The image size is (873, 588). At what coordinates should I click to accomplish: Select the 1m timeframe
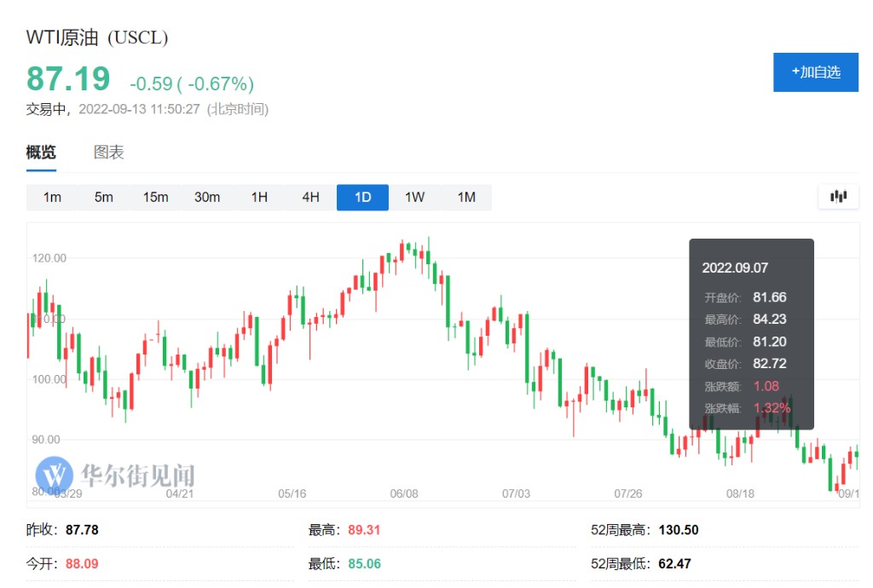[x=52, y=198]
